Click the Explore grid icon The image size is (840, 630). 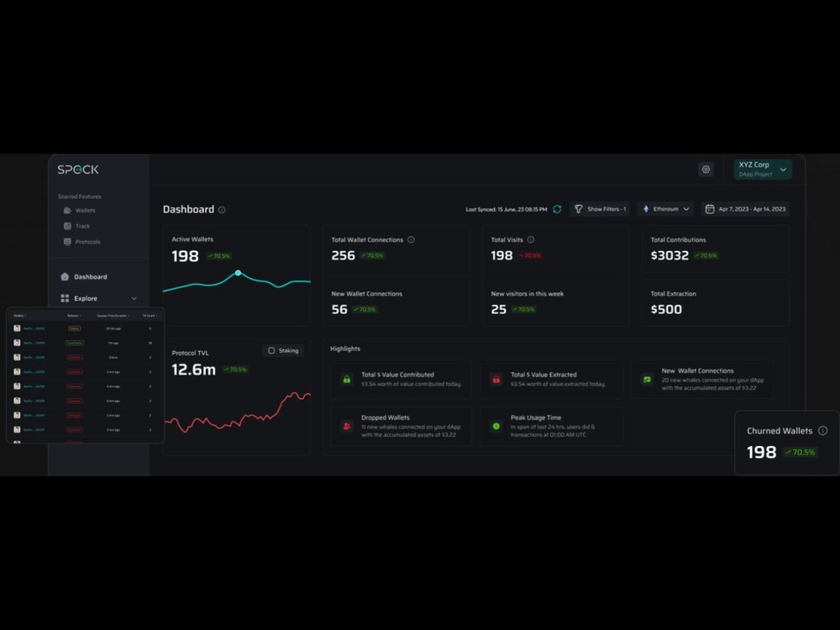(65, 298)
